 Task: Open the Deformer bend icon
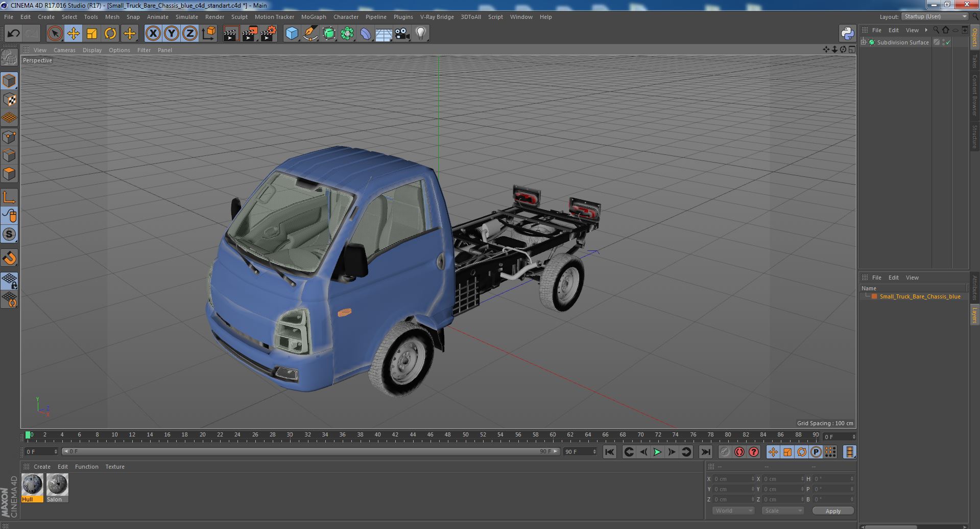coord(366,34)
